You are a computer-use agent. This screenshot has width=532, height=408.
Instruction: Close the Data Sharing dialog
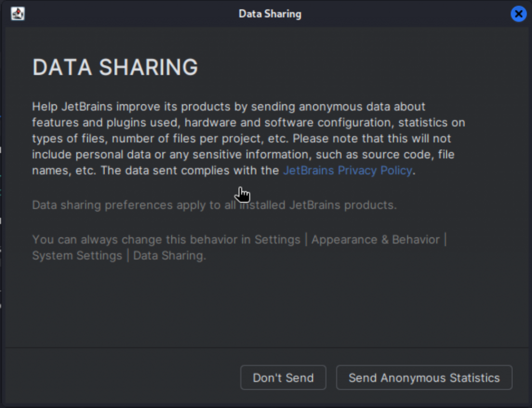point(518,14)
